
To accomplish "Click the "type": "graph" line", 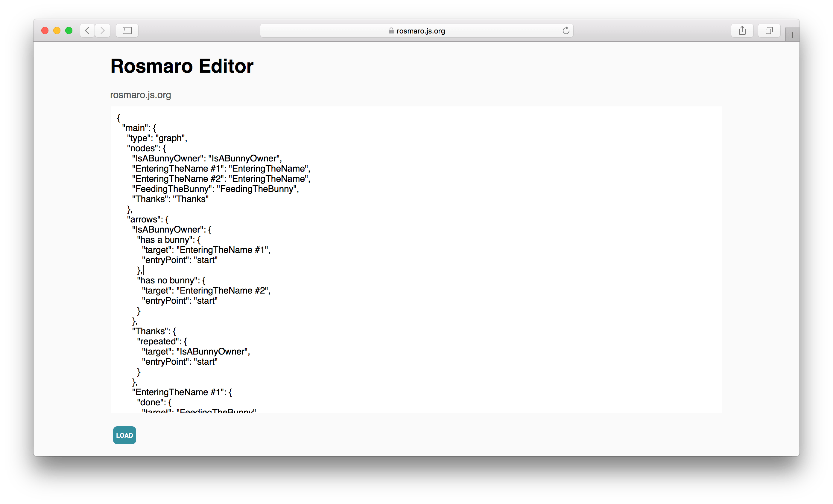I will click(x=157, y=138).
